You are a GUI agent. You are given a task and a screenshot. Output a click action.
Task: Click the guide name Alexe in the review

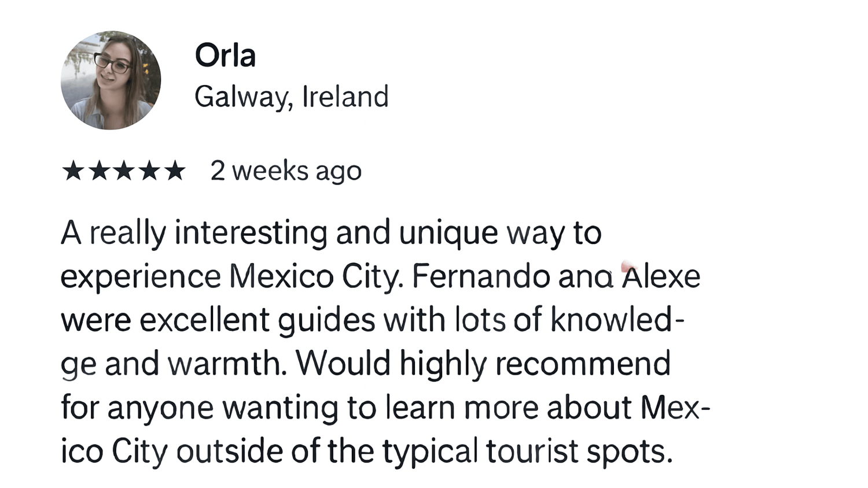point(661,277)
